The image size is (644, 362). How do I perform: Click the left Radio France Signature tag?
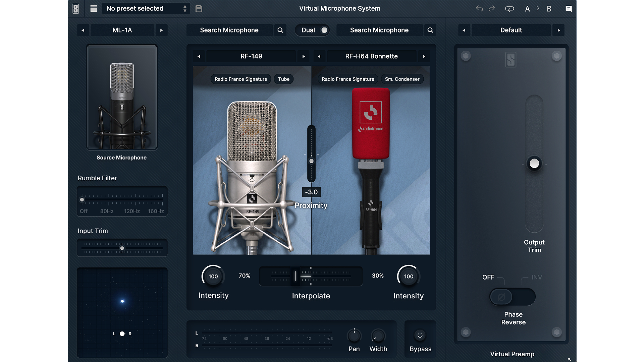pos(241,79)
